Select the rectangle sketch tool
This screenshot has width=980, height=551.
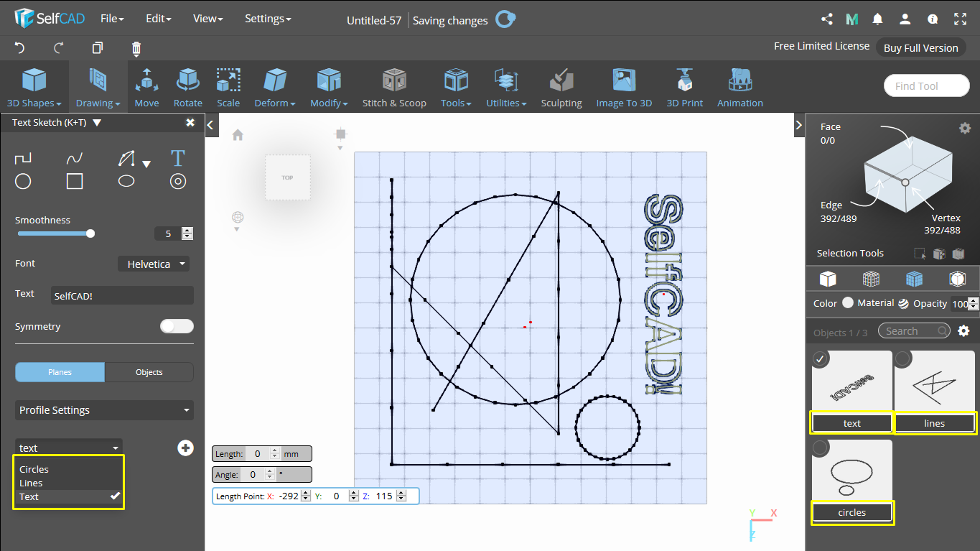pos(75,181)
